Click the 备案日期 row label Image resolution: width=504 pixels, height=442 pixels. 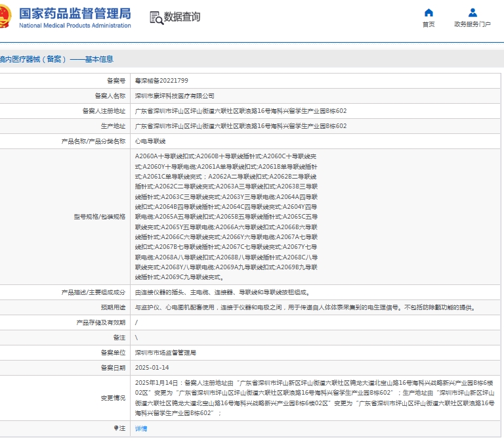click(113, 368)
